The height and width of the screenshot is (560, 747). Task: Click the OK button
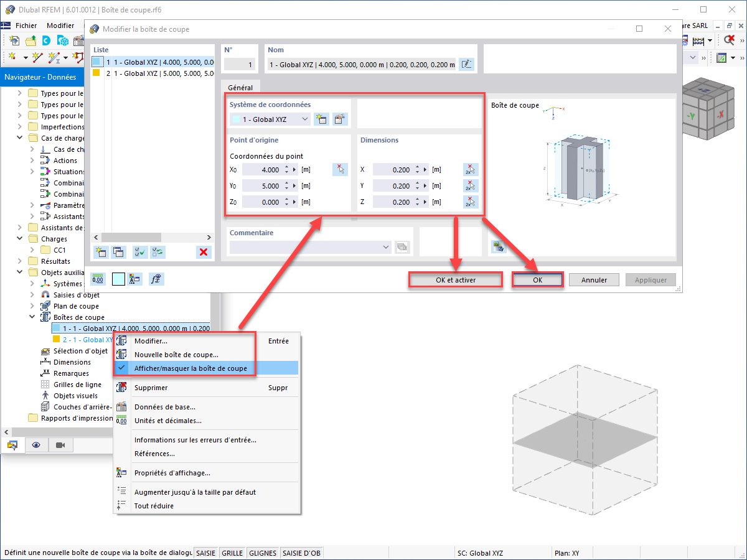point(538,280)
